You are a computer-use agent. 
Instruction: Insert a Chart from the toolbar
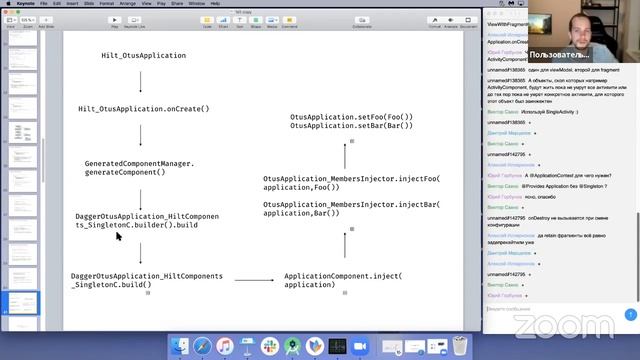pyautogui.click(x=223, y=20)
